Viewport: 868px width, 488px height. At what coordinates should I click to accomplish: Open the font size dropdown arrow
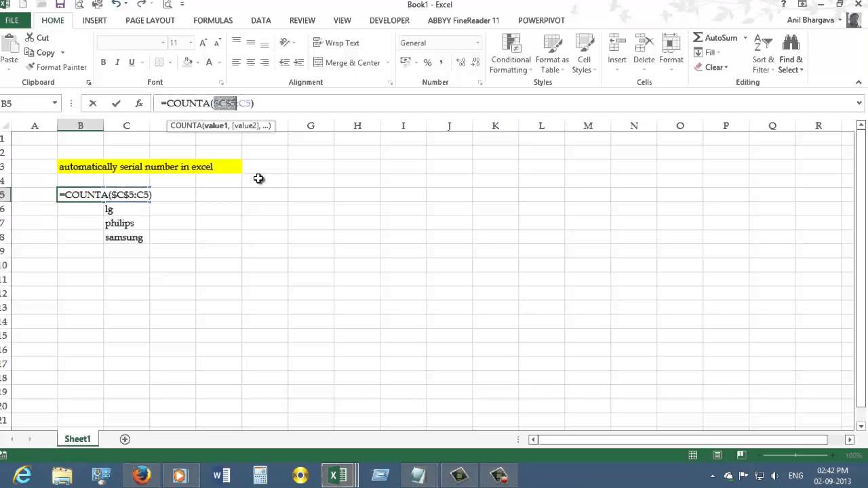coord(191,43)
